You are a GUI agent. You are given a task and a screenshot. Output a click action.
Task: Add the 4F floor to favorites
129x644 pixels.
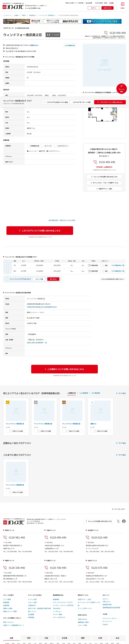click(x=105, y=265)
